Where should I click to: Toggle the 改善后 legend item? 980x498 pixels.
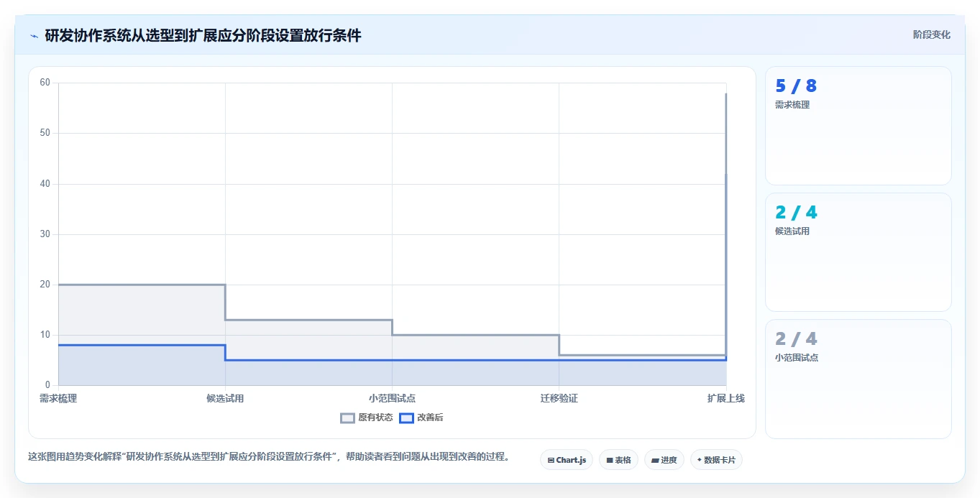(421, 418)
